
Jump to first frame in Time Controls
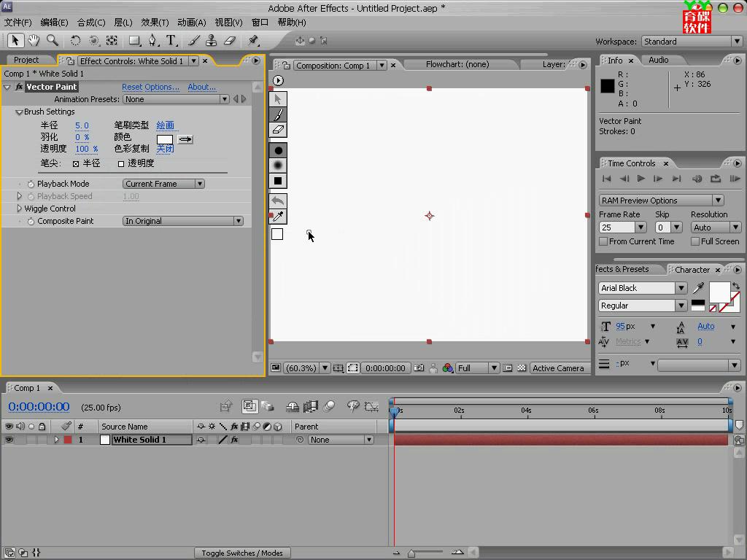[606, 179]
